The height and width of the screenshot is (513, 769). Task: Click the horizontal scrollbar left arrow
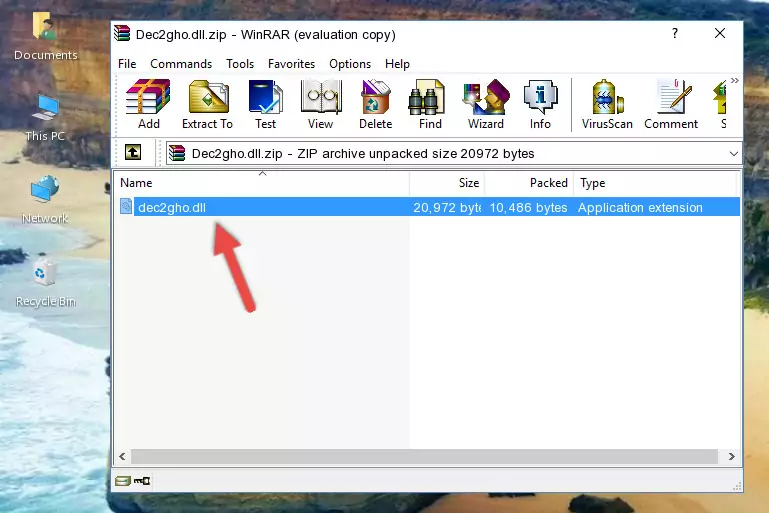tap(123, 457)
